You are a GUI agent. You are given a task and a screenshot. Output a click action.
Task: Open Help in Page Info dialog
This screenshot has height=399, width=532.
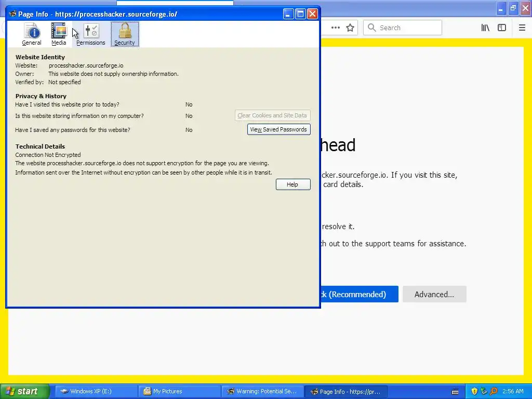(293, 184)
